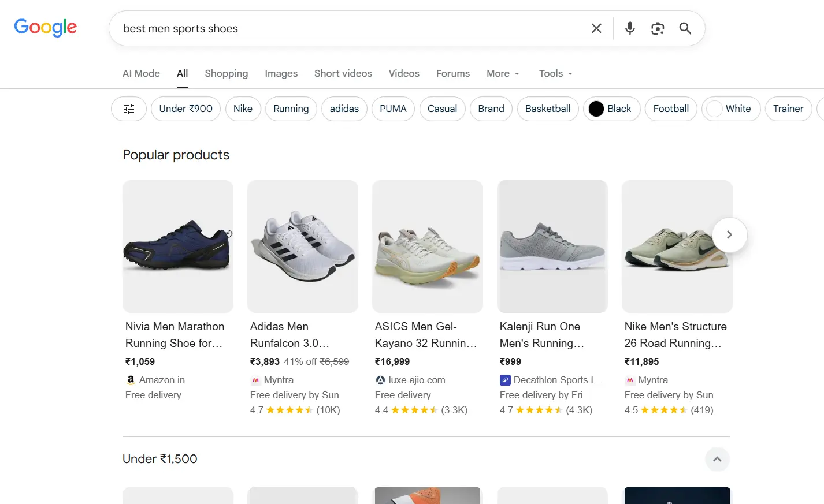The width and height of the screenshot is (824, 504).
Task: Open ASICS Gel-Kayano shoe image
Action: click(x=428, y=247)
